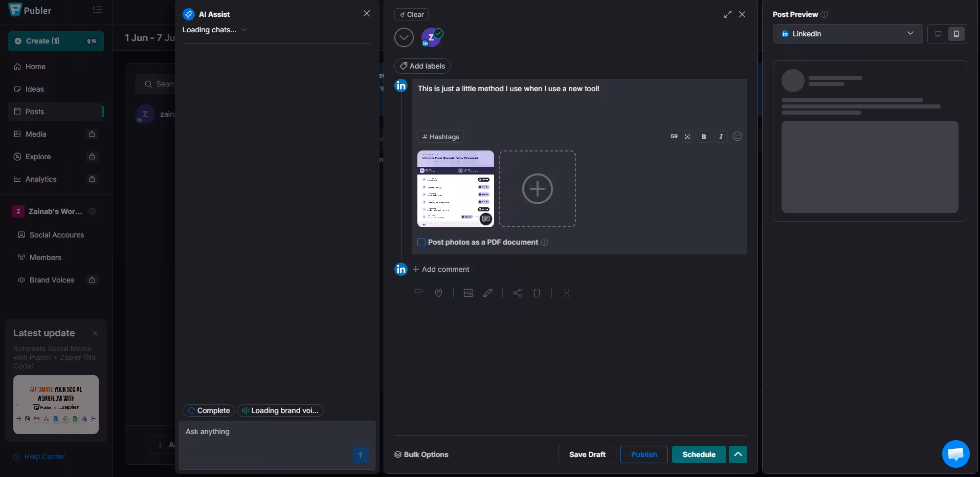Select the Complete AI mode chip
Screen dimensions: 980x477
pos(209,410)
